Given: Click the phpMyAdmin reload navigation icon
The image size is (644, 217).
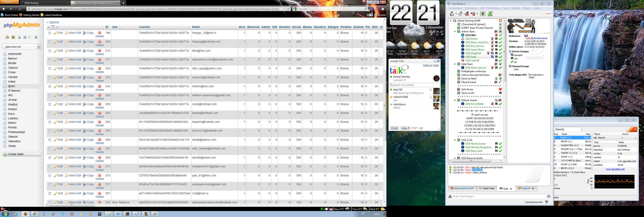Looking at the screenshot, I should pos(36,37).
